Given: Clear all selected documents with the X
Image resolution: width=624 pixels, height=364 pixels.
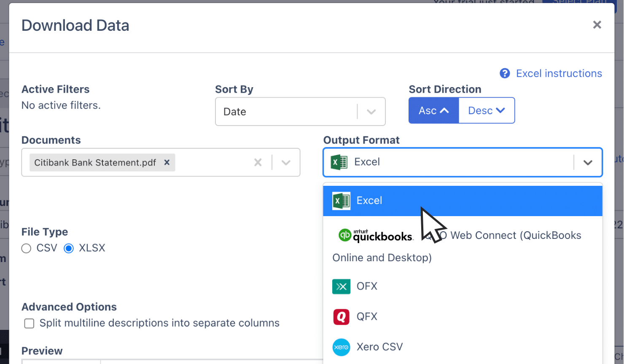Looking at the screenshot, I should tap(258, 162).
